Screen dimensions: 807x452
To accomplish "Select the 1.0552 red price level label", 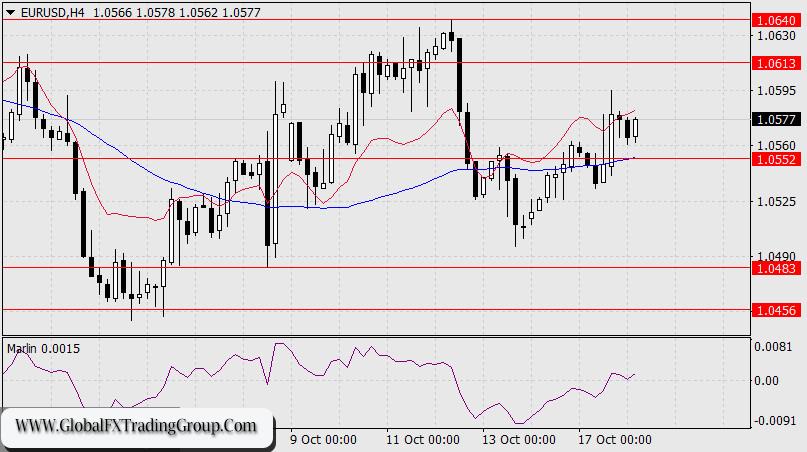I will tap(777, 160).
